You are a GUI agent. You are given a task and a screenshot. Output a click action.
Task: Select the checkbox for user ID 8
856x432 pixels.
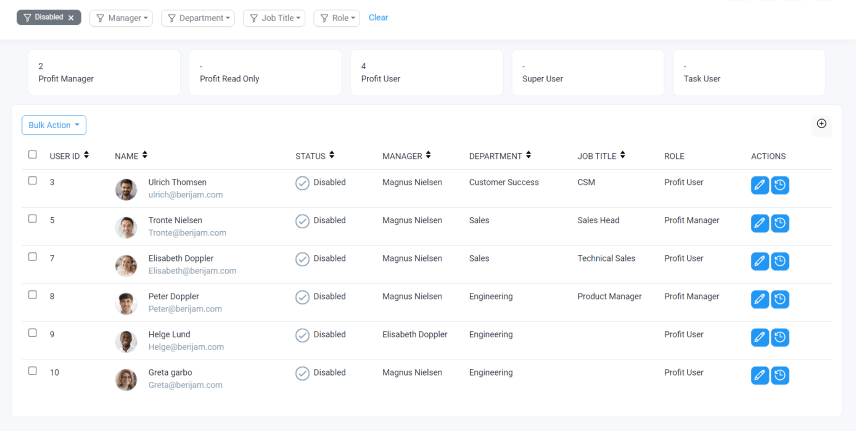click(x=33, y=294)
